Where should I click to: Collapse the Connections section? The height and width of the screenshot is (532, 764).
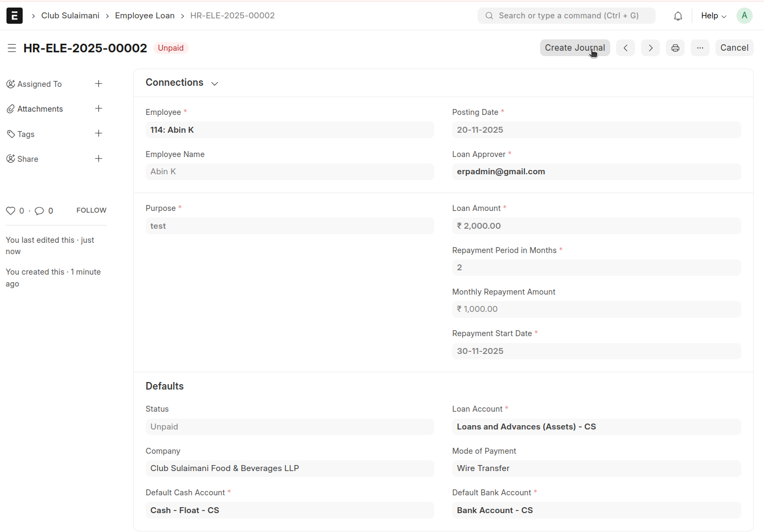click(214, 83)
